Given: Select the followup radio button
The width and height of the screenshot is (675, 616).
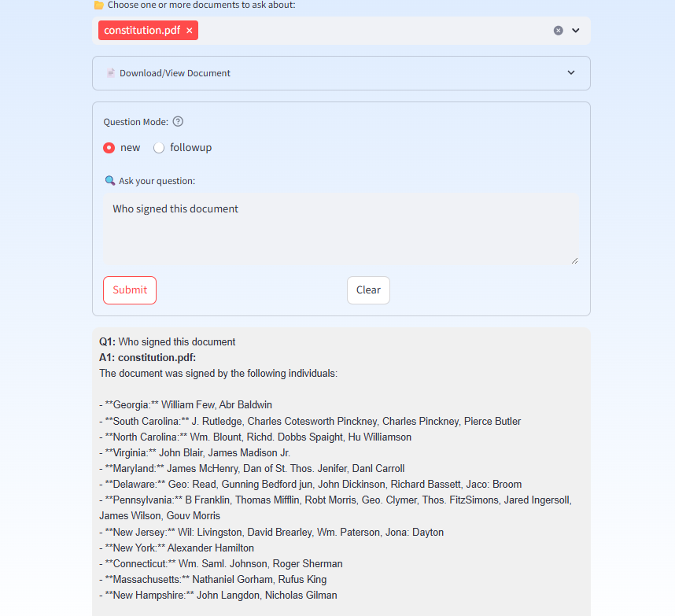Looking at the screenshot, I should (158, 147).
